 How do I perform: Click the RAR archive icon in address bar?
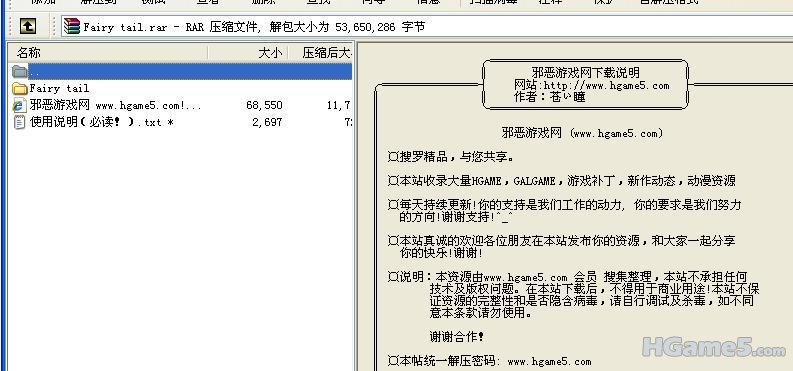click(x=72, y=26)
